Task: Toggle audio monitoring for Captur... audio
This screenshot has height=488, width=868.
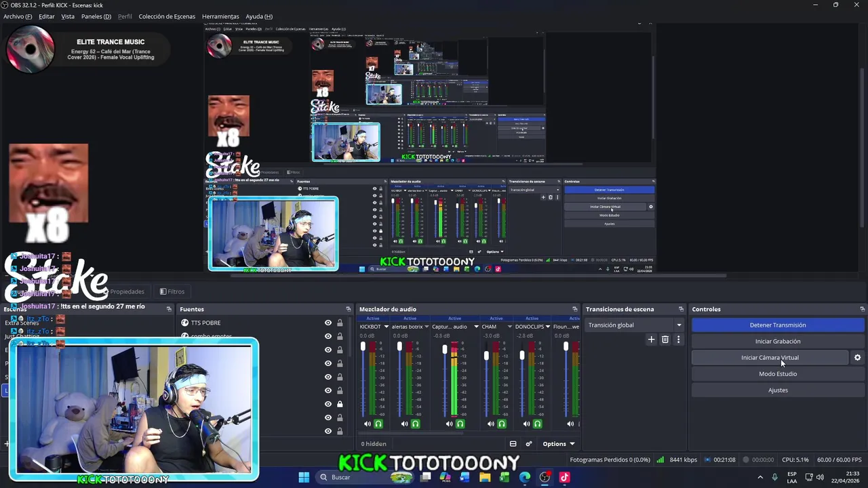Action: pos(460,424)
